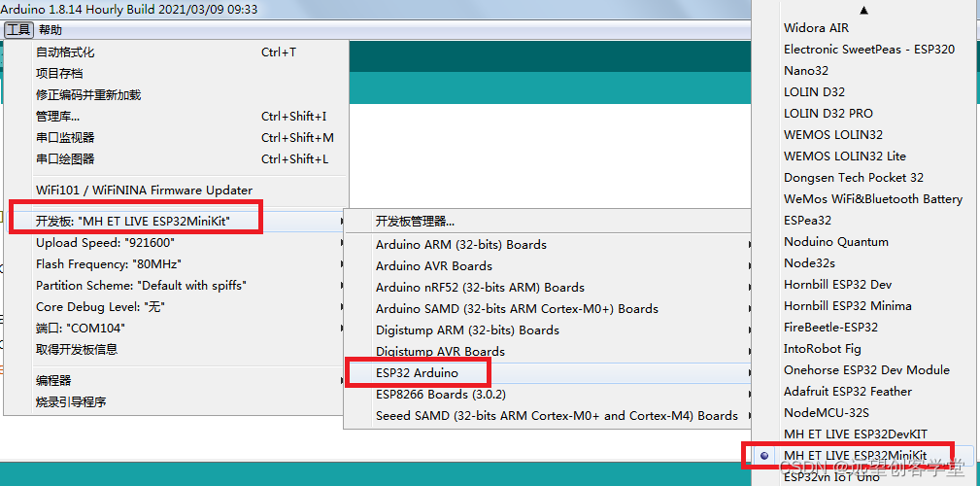Select Electronic SweetPeas - ESP320 board
Viewport: 980px width, 486px height.
click(x=864, y=49)
